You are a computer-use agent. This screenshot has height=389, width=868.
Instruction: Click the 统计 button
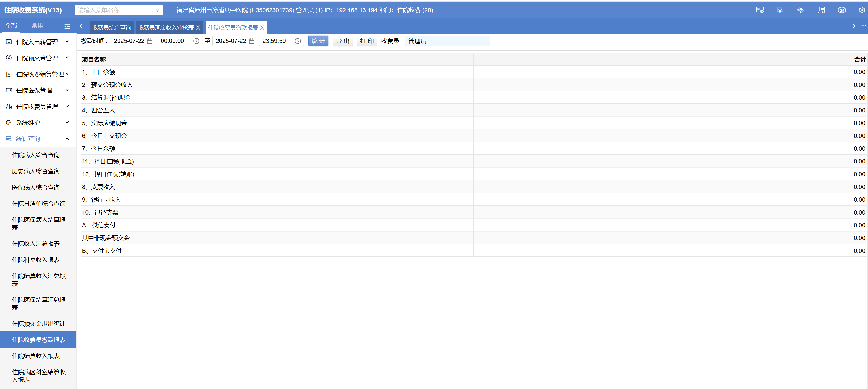pyautogui.click(x=318, y=41)
